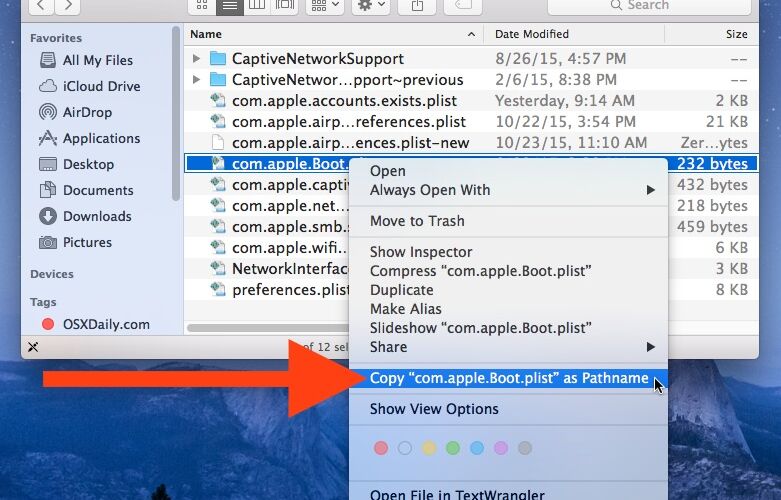
Task: Choose Open from context menu
Action: [x=508, y=171]
